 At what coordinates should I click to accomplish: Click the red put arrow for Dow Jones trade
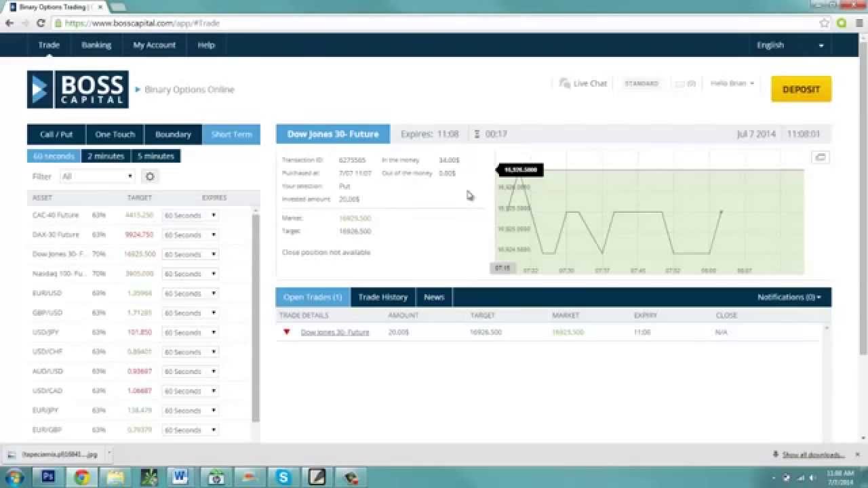tap(287, 332)
